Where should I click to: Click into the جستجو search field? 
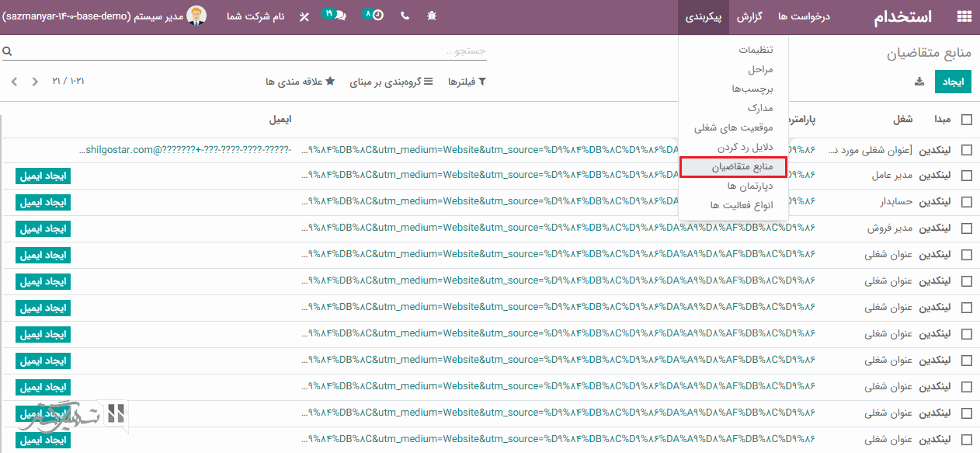point(248,51)
